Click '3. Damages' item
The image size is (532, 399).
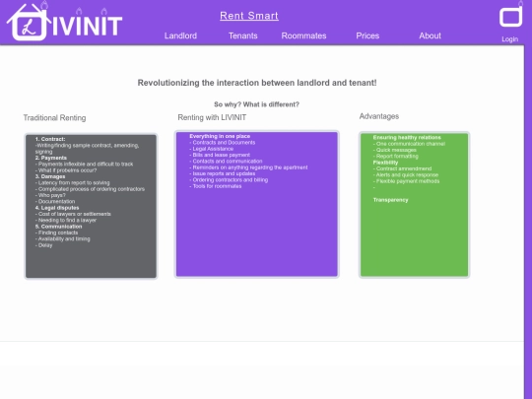click(50, 176)
